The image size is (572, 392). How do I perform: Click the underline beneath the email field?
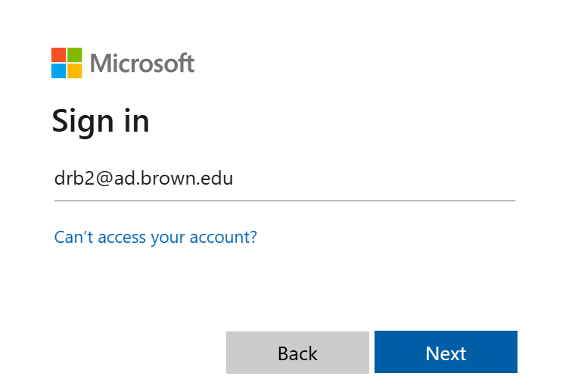[284, 201]
